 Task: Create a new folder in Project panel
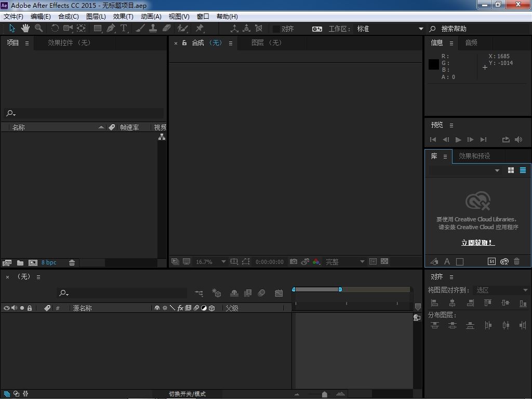20,262
